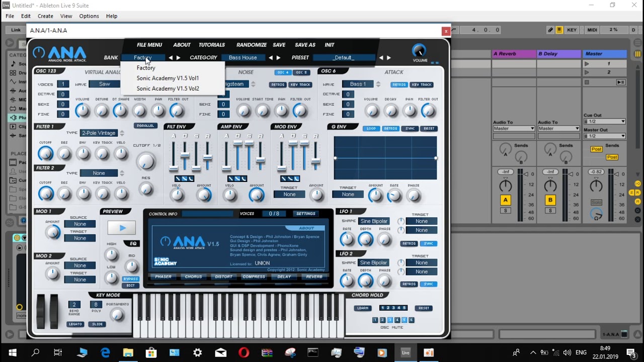Image resolution: width=644 pixels, height=362 pixels.
Task: Toggle LFO 2 RETRIG button
Action: coord(409,285)
